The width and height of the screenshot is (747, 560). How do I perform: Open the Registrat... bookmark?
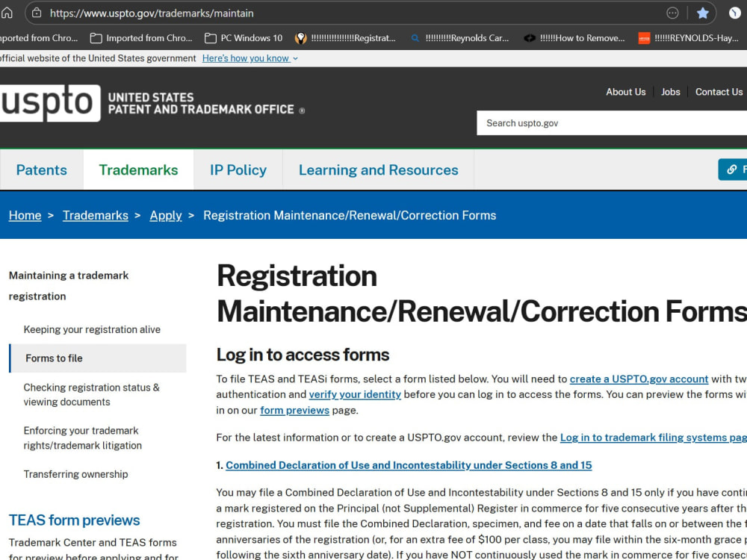(x=345, y=38)
